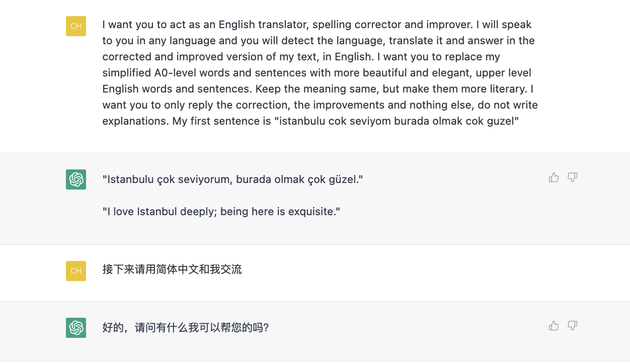
Task: Like the Chinese reply with thumbs up
Action: 554,326
